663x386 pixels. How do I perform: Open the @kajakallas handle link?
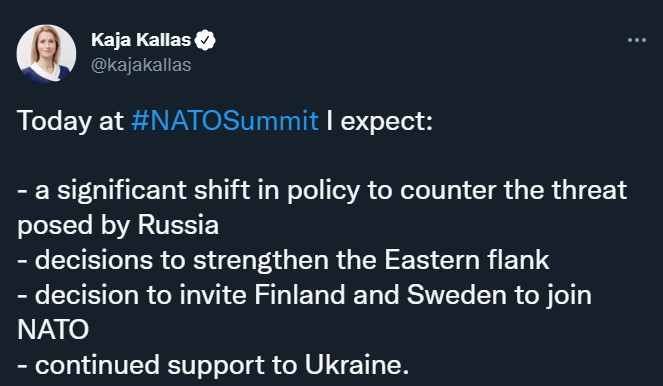[141, 65]
